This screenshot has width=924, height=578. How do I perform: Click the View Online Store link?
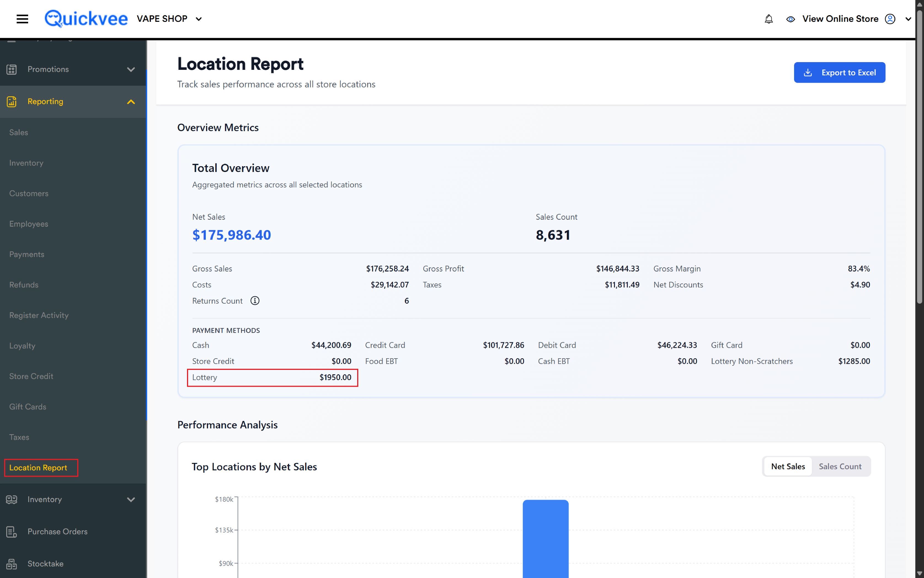840,19
